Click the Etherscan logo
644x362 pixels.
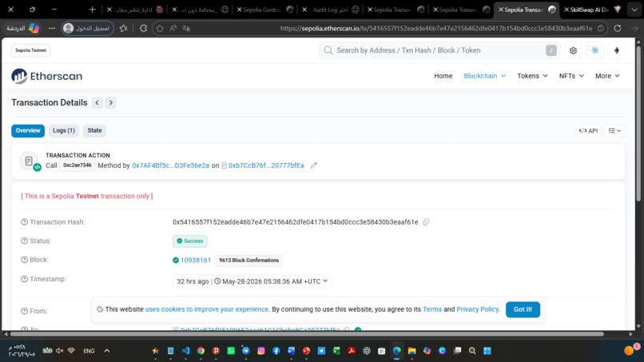tap(47, 76)
